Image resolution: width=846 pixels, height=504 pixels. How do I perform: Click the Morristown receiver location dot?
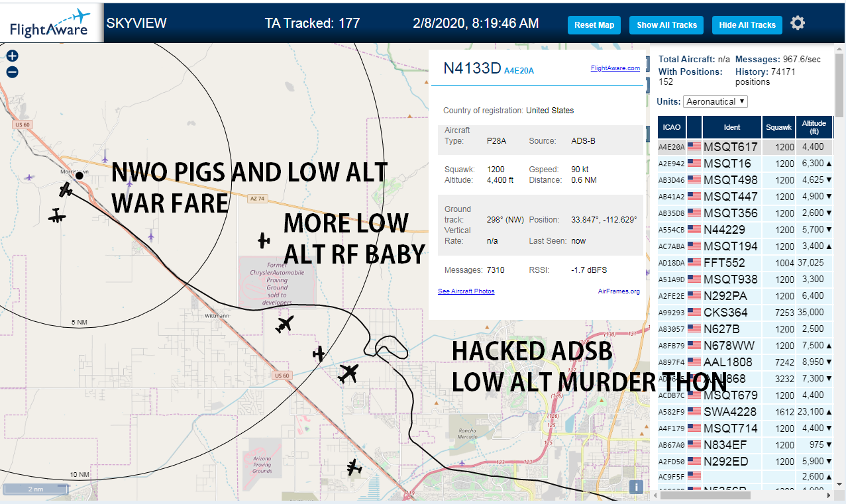coord(79,176)
